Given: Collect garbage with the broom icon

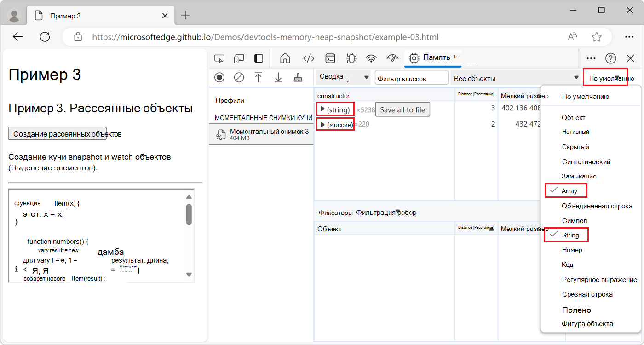Looking at the screenshot, I should [298, 77].
